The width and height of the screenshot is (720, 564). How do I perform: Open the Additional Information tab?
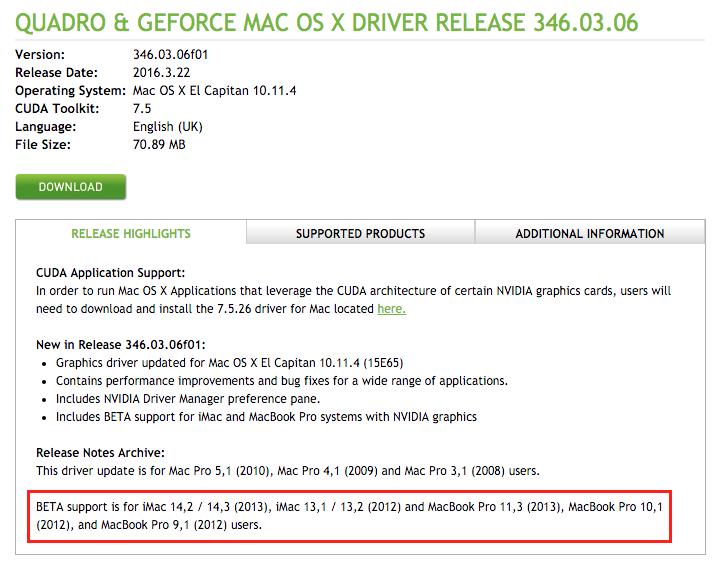590,233
